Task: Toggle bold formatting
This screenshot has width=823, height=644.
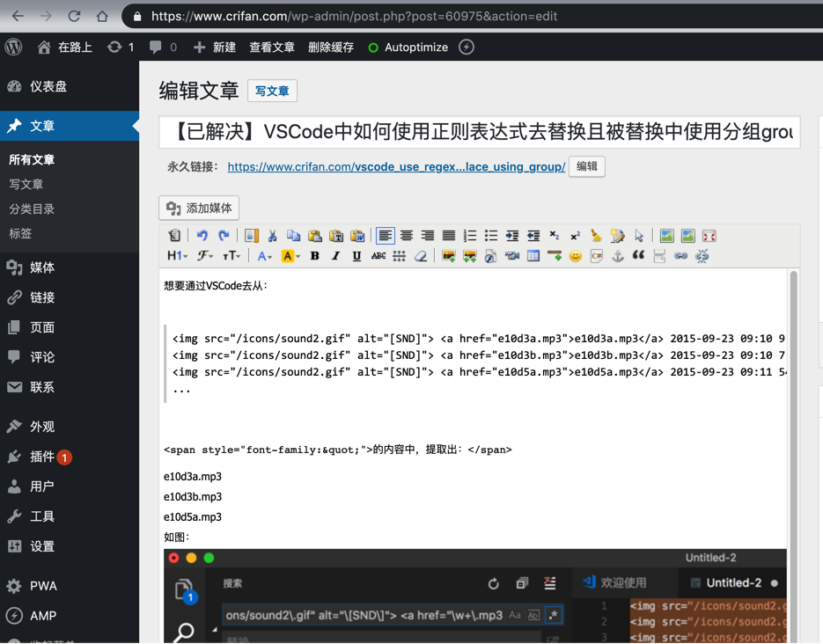Action: click(x=315, y=256)
